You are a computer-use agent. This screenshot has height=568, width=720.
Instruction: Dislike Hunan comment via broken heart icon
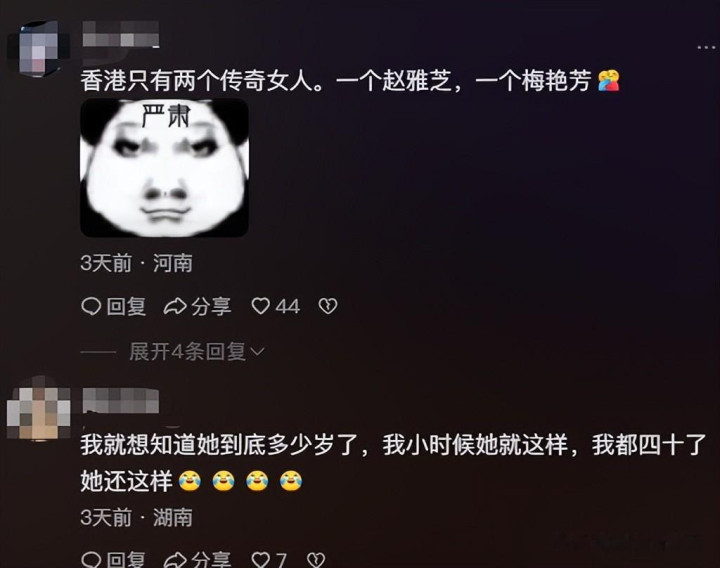coord(316,560)
